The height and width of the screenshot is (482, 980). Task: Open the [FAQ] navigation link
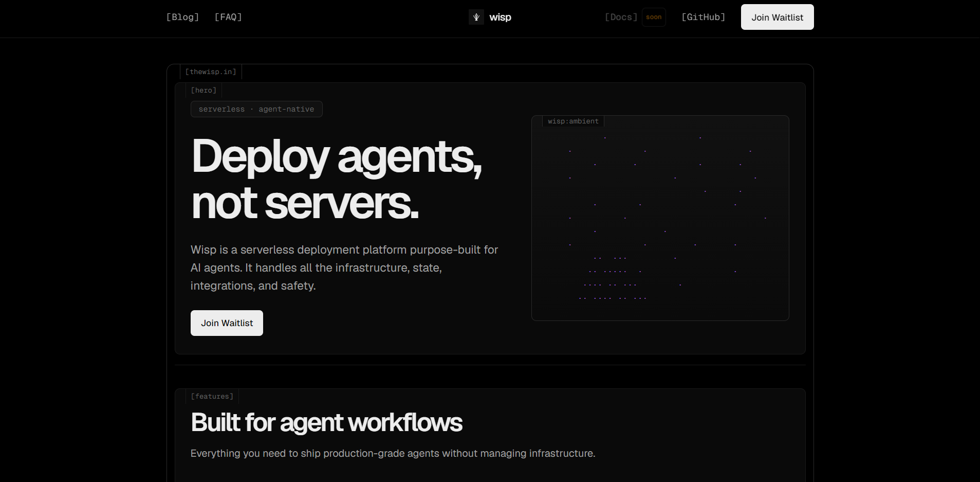click(x=228, y=17)
